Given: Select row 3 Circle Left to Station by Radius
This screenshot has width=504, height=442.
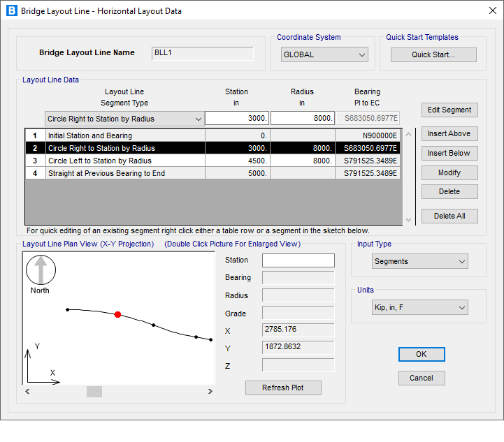Looking at the screenshot, I should pyautogui.click(x=126, y=161).
